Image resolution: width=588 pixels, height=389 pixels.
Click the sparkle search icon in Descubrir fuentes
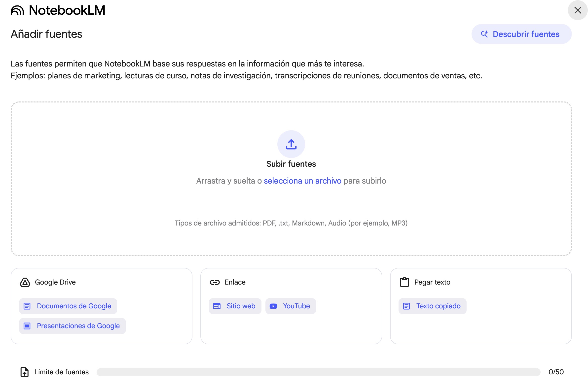pyautogui.click(x=484, y=34)
